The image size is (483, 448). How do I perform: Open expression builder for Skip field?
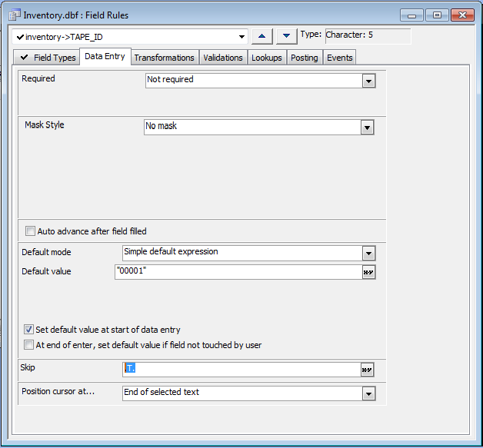(x=367, y=370)
